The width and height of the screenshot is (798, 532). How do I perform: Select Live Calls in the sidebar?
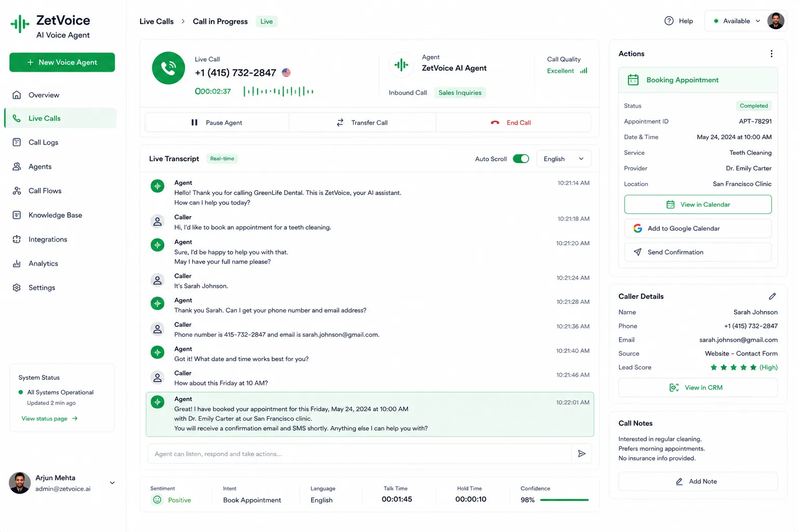(60, 118)
